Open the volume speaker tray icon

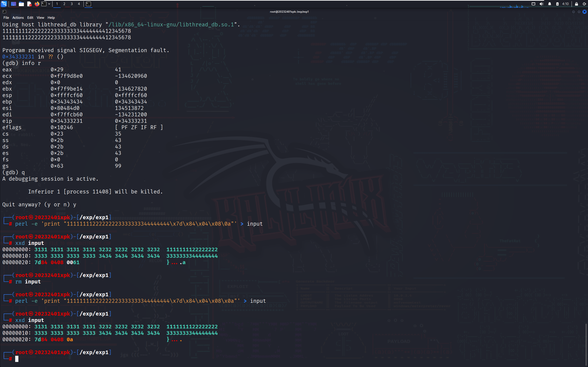pos(541,4)
